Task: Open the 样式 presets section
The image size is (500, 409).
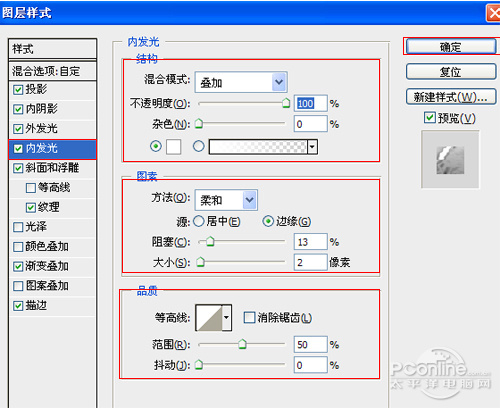Action: click(52, 49)
